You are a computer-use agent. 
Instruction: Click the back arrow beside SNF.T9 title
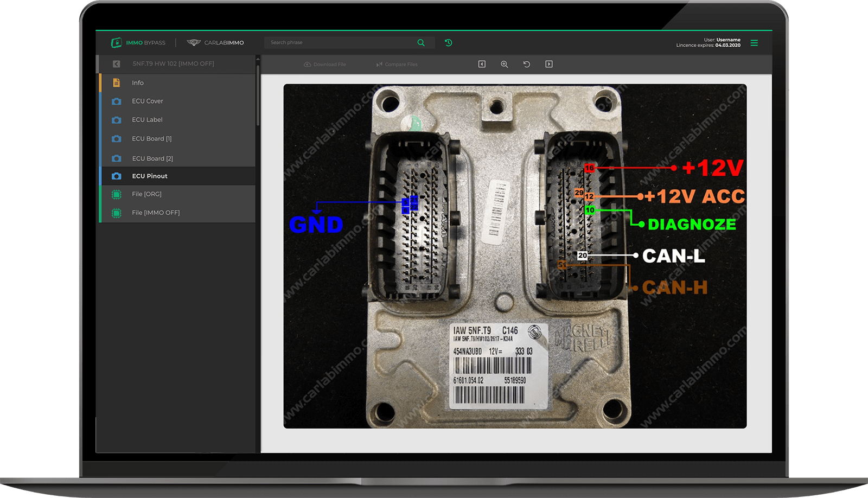(116, 64)
